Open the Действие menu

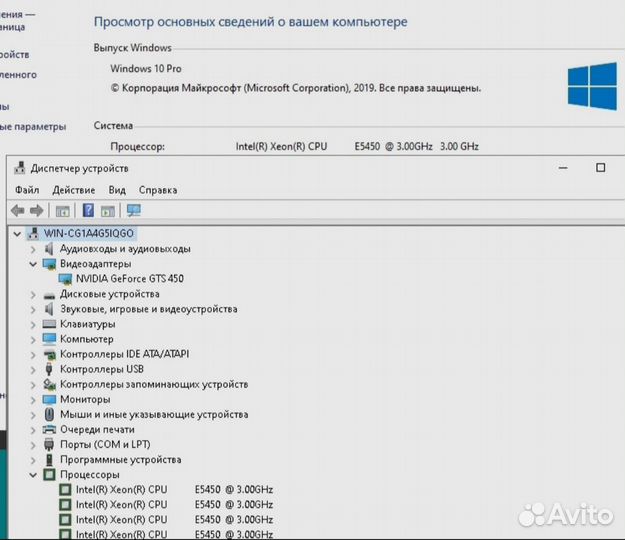[74, 190]
